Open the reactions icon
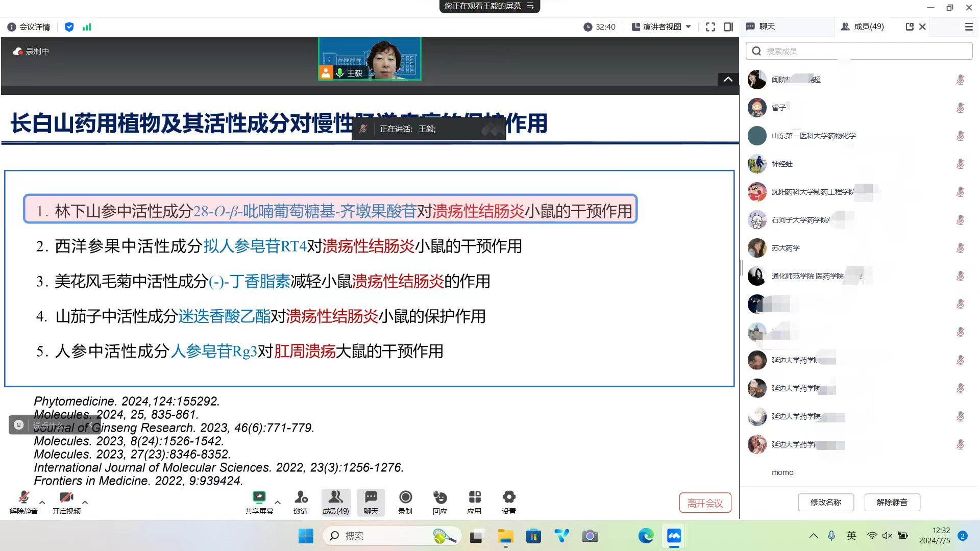The height and width of the screenshot is (551, 980). tap(439, 497)
